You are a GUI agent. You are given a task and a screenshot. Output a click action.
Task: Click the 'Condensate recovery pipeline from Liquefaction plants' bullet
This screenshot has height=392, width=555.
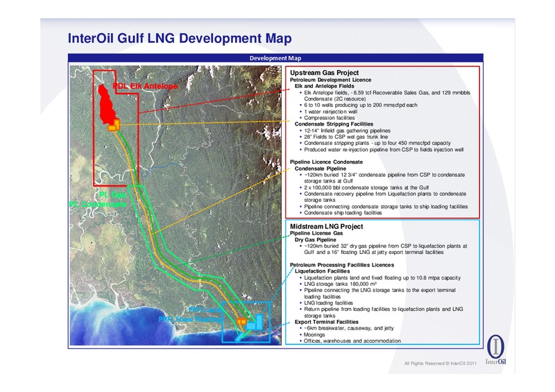tap(383, 197)
